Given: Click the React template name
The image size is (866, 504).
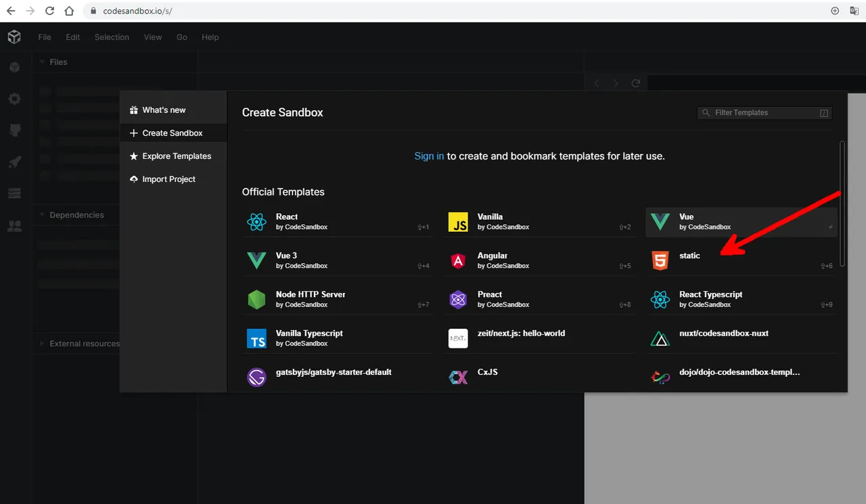Looking at the screenshot, I should [x=287, y=216].
